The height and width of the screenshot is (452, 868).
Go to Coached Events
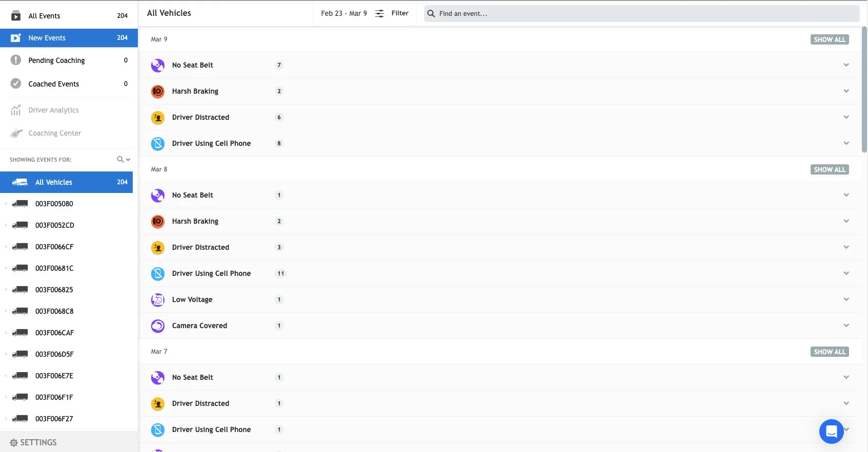pos(69,84)
